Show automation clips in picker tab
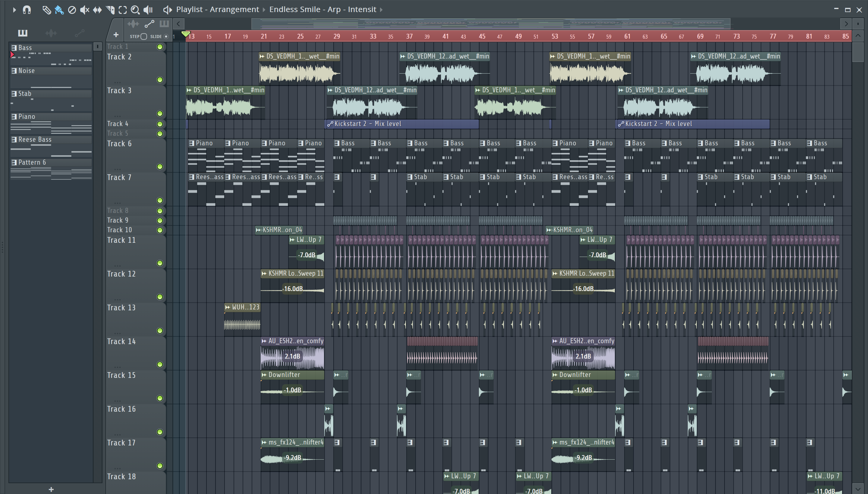This screenshot has height=494, width=868. pyautogui.click(x=79, y=33)
